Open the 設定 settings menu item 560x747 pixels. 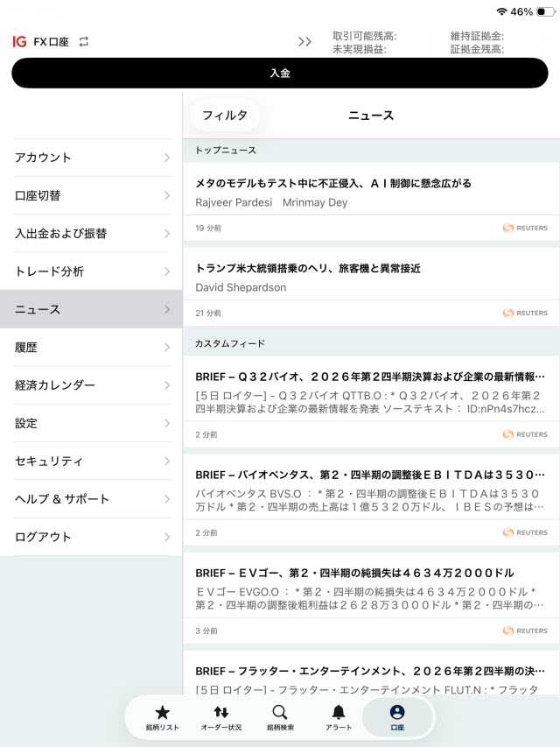(x=91, y=423)
